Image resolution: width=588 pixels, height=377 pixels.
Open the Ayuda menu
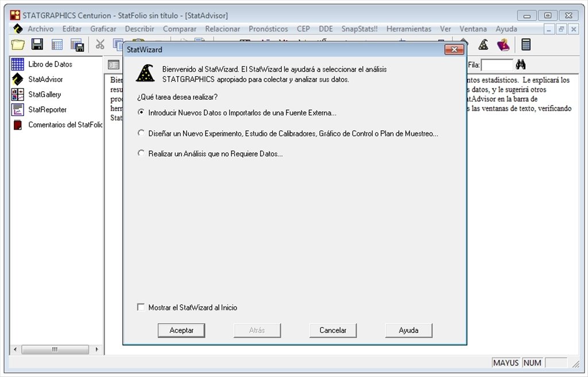pos(506,29)
